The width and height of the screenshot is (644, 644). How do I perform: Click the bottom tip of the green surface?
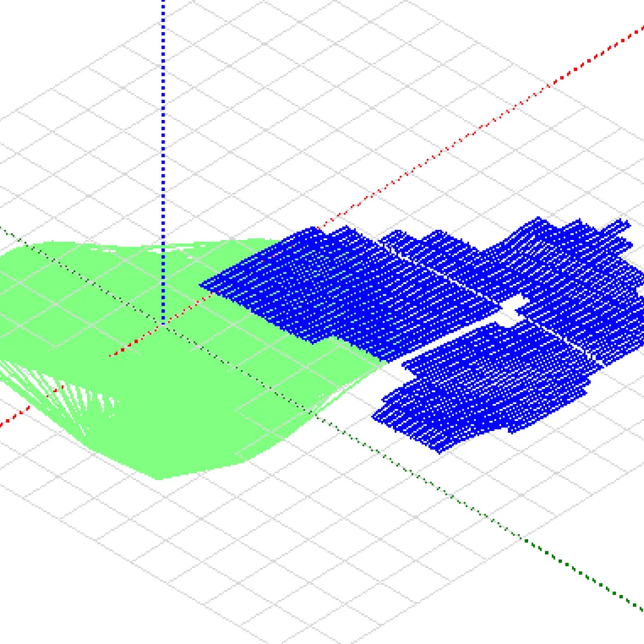[x=158, y=478]
